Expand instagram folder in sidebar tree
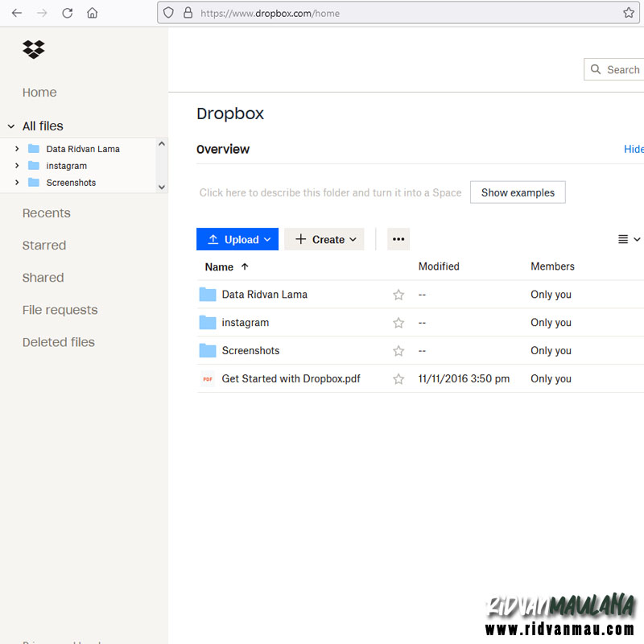The height and width of the screenshot is (644, 644). tap(17, 166)
